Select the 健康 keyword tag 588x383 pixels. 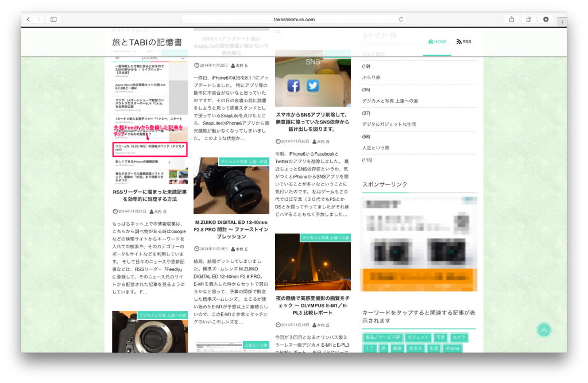click(x=397, y=348)
